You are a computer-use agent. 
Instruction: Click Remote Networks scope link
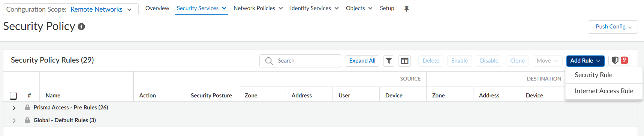(96, 9)
